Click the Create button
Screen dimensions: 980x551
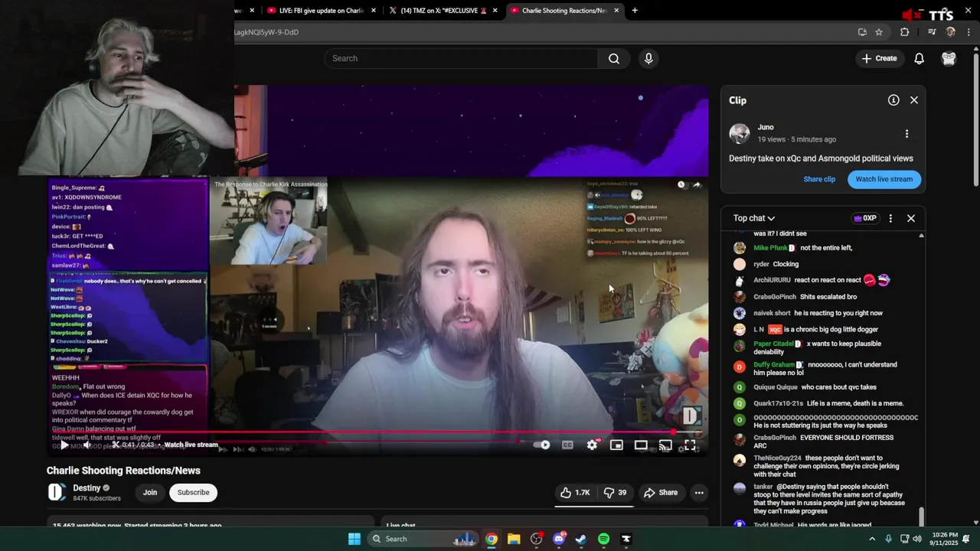[x=879, y=59]
